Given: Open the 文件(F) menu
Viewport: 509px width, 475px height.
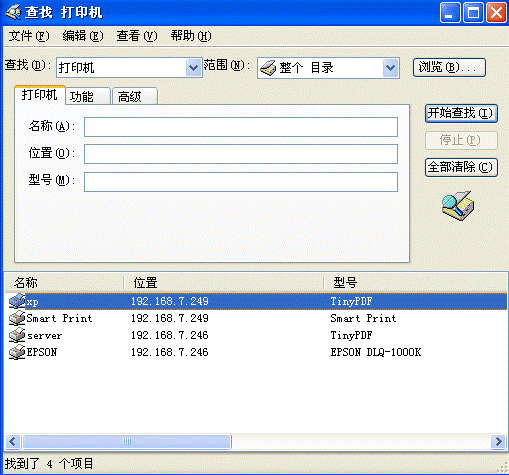Looking at the screenshot, I should pyautogui.click(x=29, y=36).
